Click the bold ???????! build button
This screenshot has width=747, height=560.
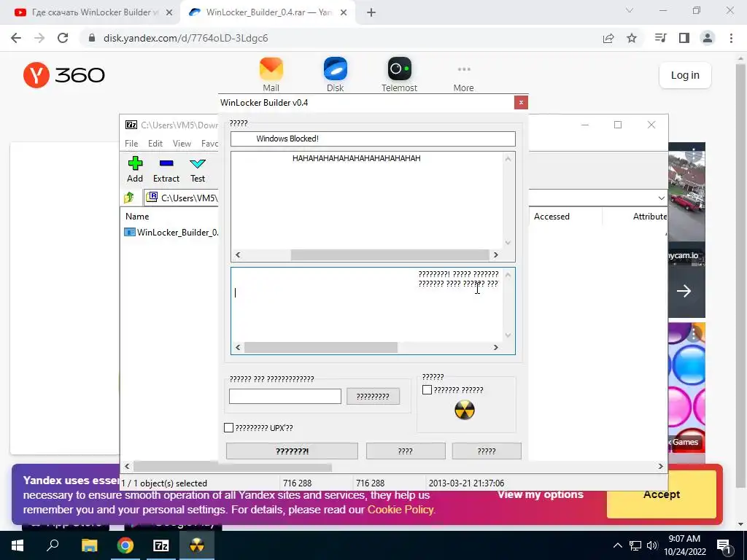292,451
